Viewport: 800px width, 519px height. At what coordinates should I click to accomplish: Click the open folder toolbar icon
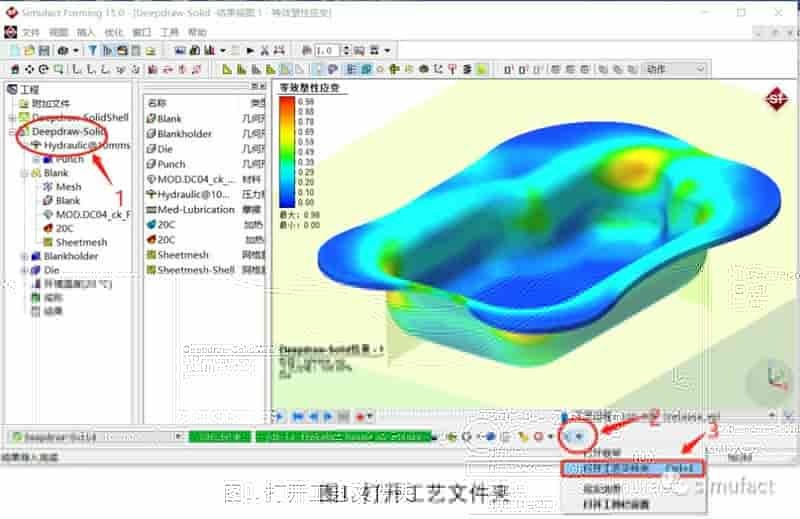pos(30,51)
